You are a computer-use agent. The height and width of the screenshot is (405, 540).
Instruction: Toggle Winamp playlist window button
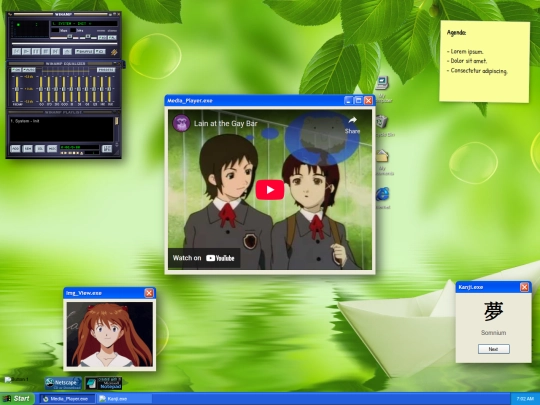click(x=112, y=38)
